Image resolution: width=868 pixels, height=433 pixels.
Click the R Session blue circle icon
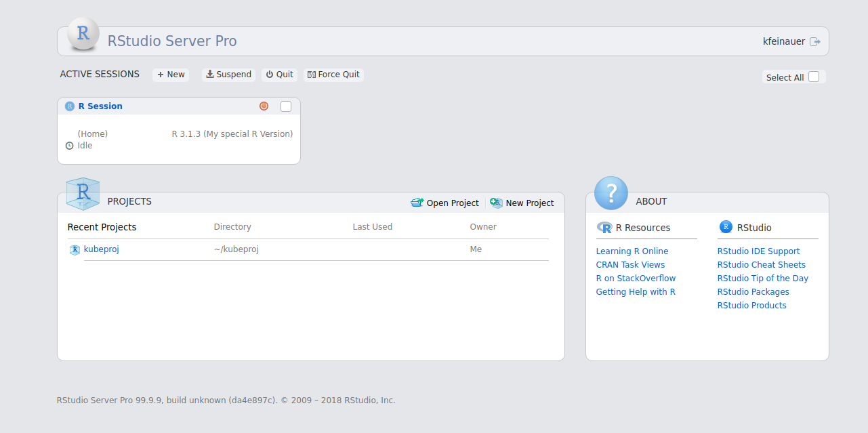click(x=70, y=106)
